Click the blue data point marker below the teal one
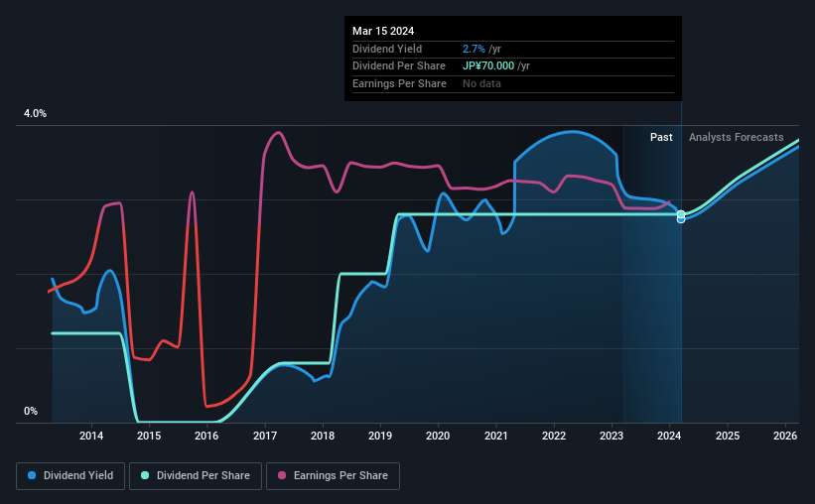The width and height of the screenshot is (815, 504). 681,220
